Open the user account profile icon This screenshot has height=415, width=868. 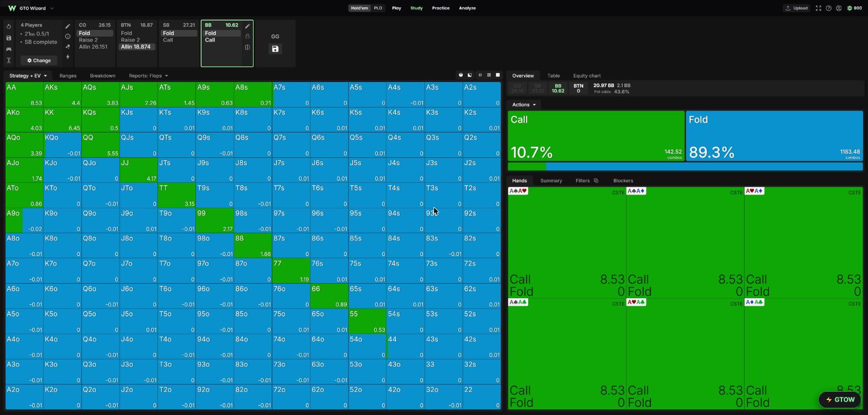839,8
